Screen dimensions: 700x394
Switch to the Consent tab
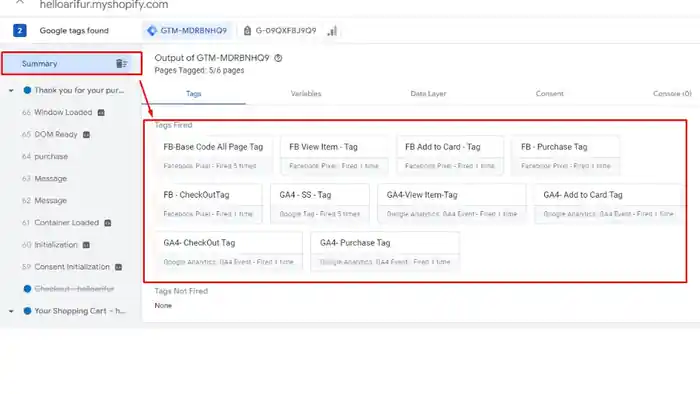[x=550, y=94]
